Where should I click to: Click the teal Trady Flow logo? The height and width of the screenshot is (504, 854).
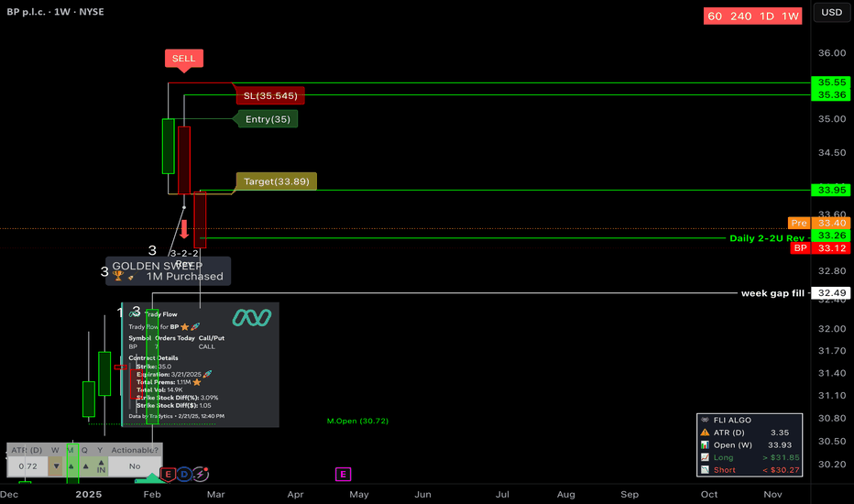point(252,318)
